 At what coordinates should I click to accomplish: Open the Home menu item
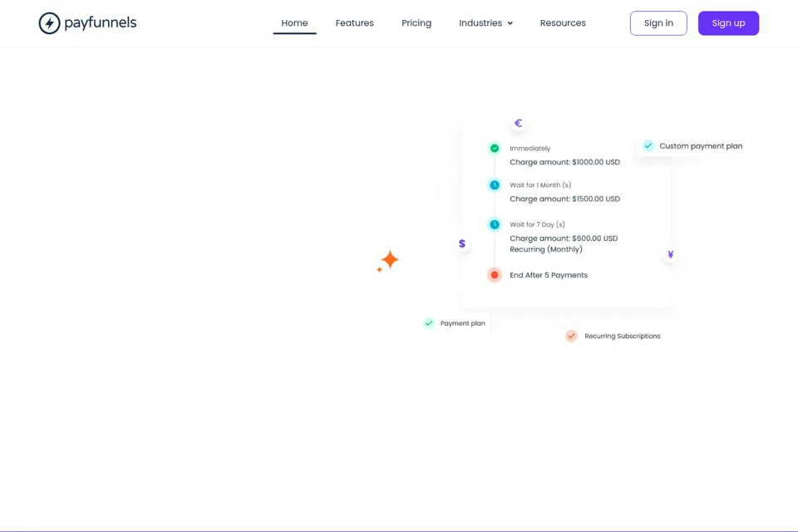pos(294,23)
